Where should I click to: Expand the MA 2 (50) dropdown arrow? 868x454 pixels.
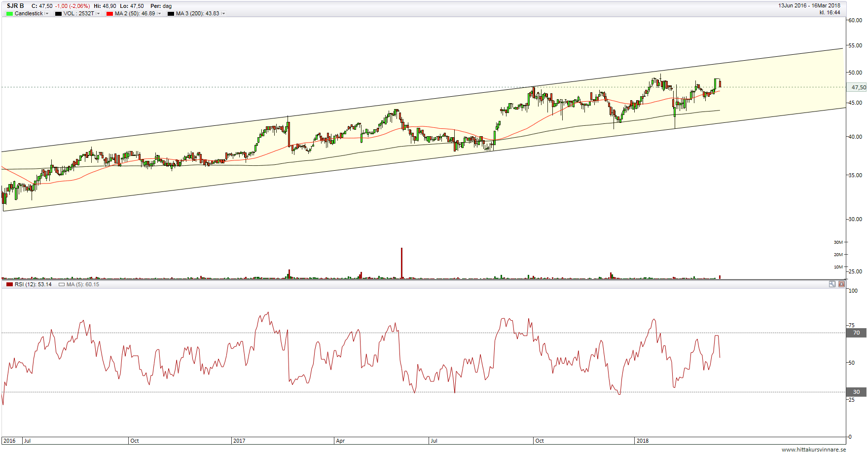159,14
